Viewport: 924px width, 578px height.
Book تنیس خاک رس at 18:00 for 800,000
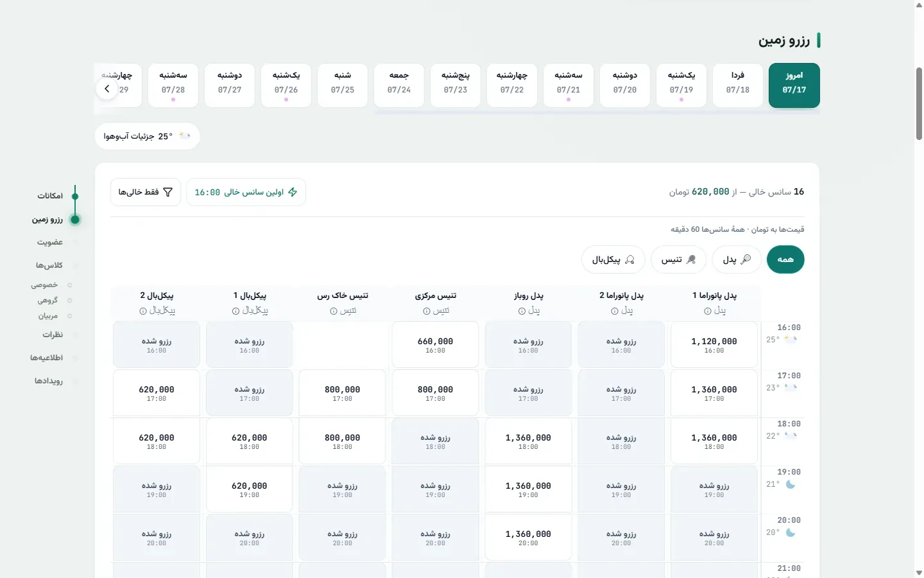pos(342,441)
